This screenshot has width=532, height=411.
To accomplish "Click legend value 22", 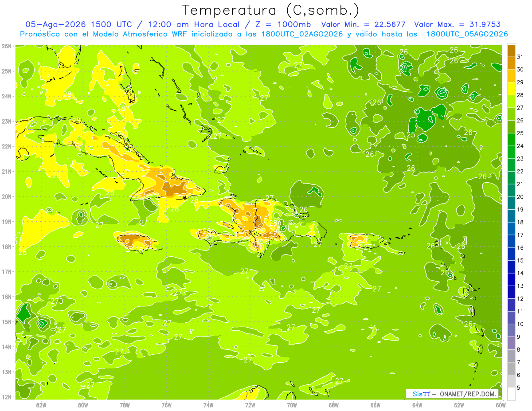I will (520, 172).
